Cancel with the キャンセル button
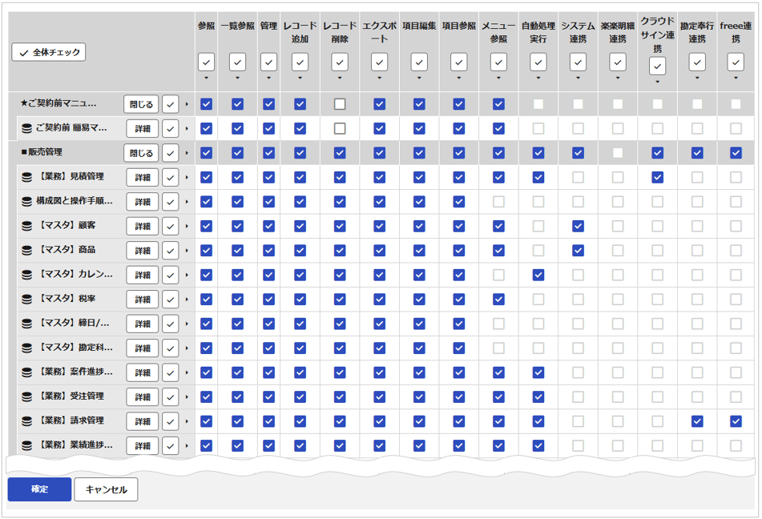This screenshot has width=762, height=519. pos(106,489)
